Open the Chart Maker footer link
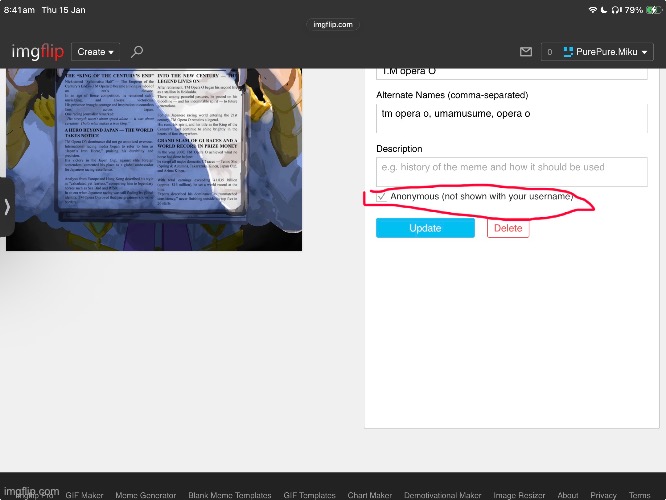 point(369,495)
